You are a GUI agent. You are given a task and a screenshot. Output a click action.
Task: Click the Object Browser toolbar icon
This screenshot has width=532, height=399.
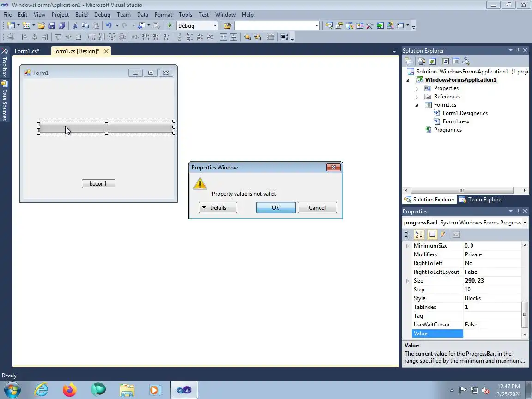pyautogui.click(x=360, y=25)
